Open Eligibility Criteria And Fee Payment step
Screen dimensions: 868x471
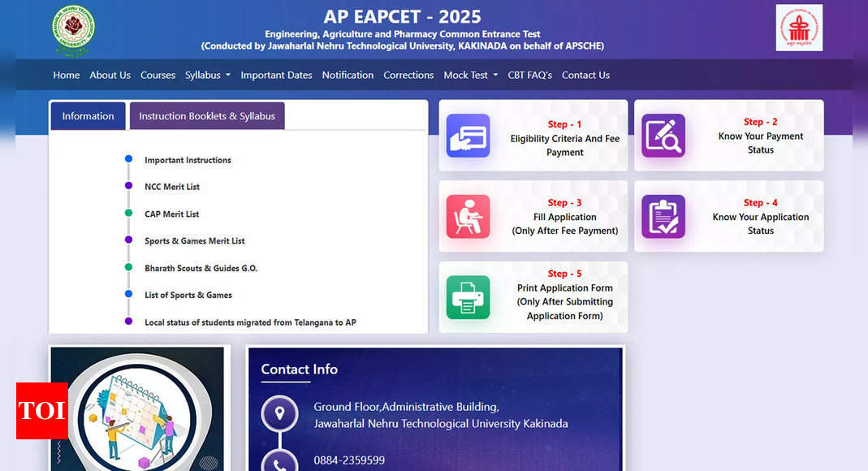pyautogui.click(x=533, y=136)
